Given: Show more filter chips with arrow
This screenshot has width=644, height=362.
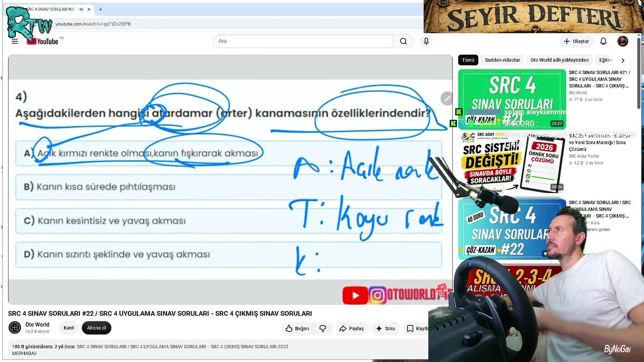Looking at the screenshot, I should [623, 60].
